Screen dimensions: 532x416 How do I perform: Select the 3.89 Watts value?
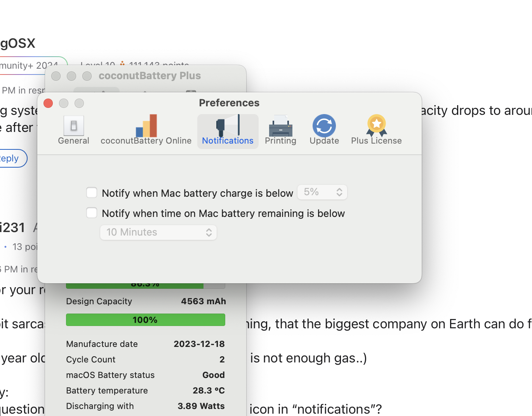pos(201,406)
